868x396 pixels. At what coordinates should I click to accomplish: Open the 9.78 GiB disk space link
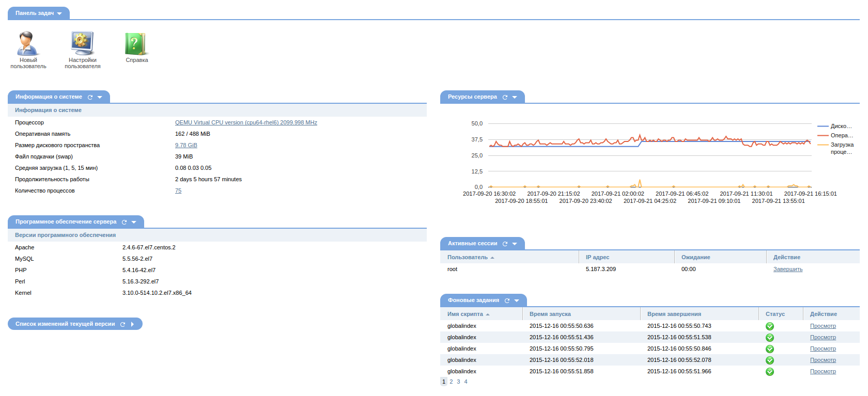[x=186, y=146]
